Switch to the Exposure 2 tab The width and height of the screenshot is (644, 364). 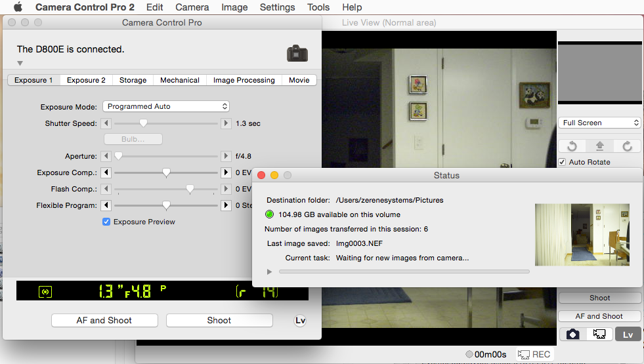(86, 80)
